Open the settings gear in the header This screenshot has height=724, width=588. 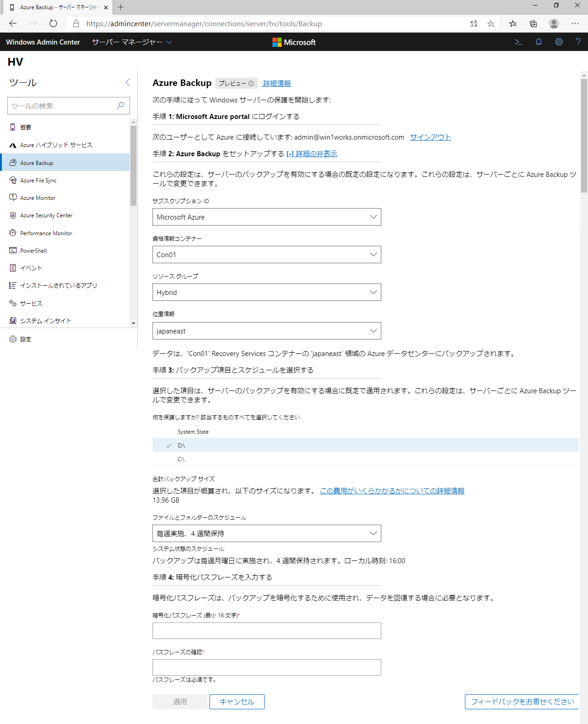[x=559, y=42]
